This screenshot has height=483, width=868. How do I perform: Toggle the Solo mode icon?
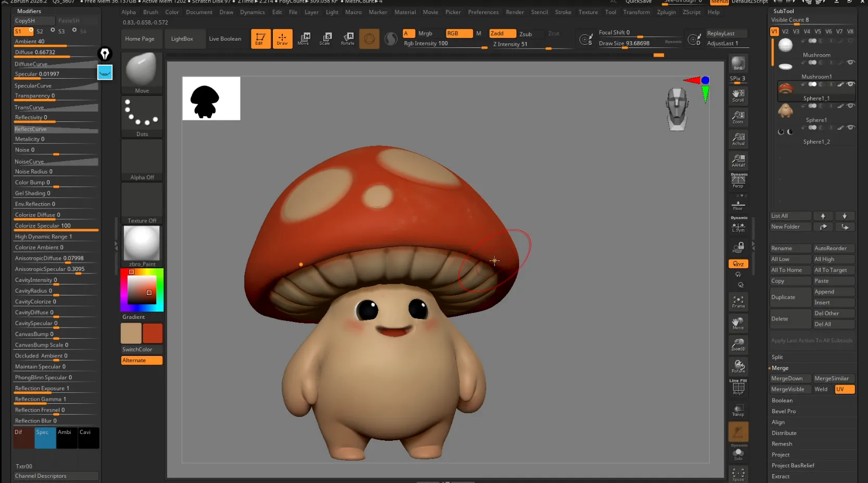(x=738, y=454)
